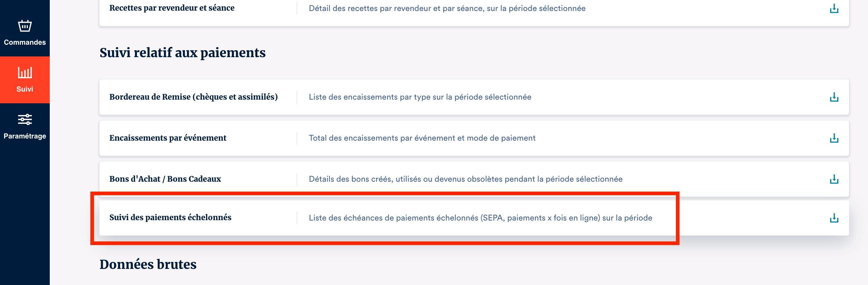Click the SEPA échéances description text

(480, 218)
